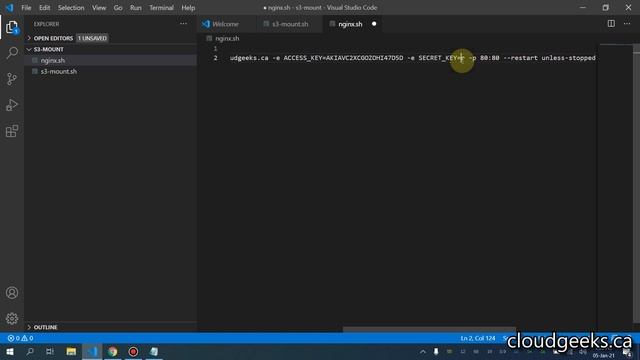Image resolution: width=640 pixels, height=360 pixels.
Task: Open the notepad-like app on taskbar
Action: click(x=154, y=351)
